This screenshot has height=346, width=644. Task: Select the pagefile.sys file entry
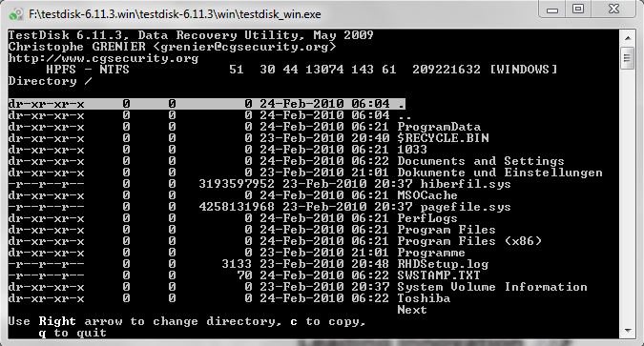click(260, 207)
